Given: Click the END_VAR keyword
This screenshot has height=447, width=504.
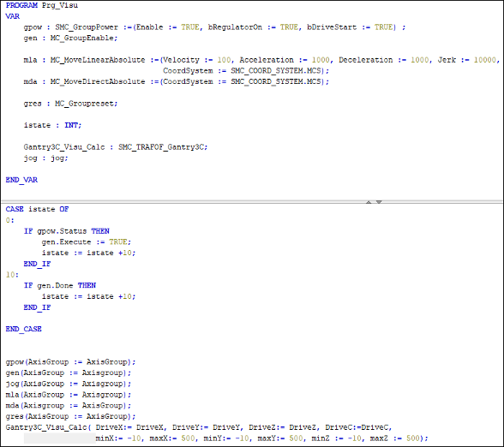Looking at the screenshot, I should pyautogui.click(x=21, y=180).
